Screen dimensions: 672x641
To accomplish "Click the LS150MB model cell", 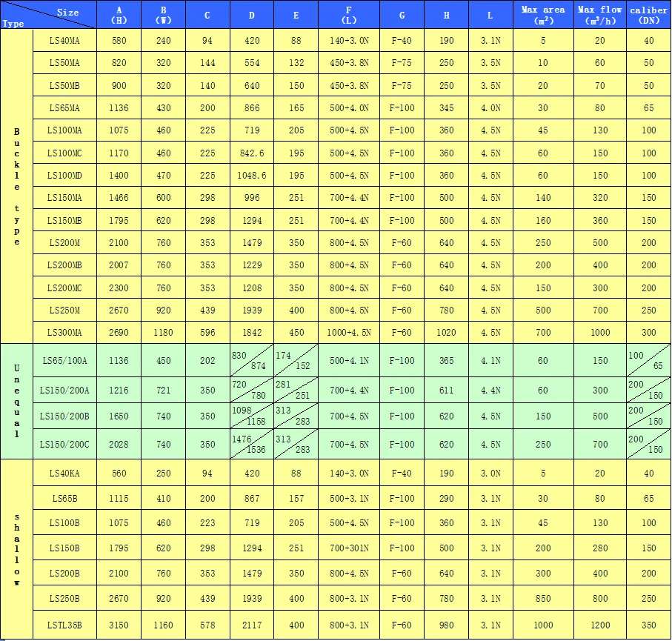I will 64,220.
